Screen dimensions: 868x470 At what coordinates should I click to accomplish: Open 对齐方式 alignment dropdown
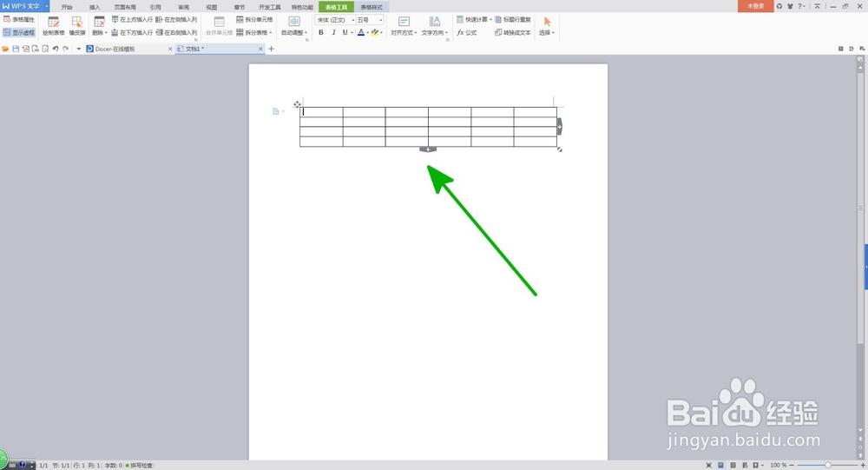coord(404,26)
